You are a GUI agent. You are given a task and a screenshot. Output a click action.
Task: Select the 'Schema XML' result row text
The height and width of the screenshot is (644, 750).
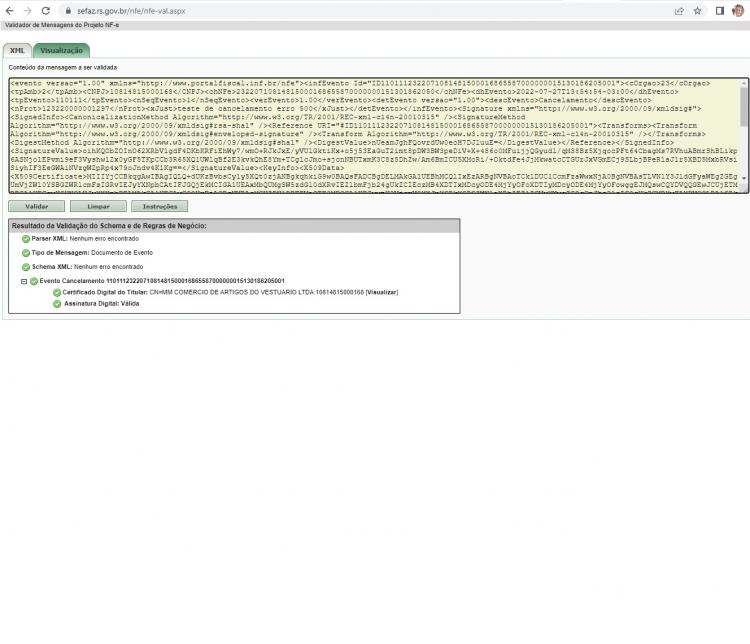point(88,267)
